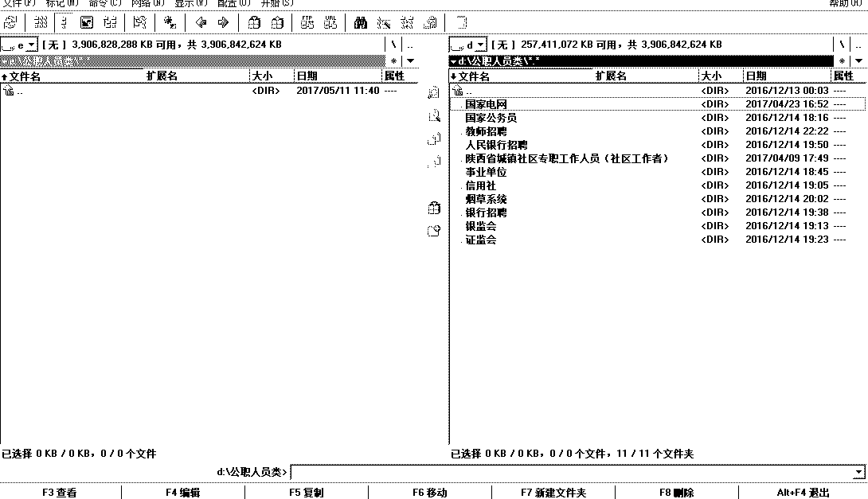Open the 文件 menu

coord(19,3)
